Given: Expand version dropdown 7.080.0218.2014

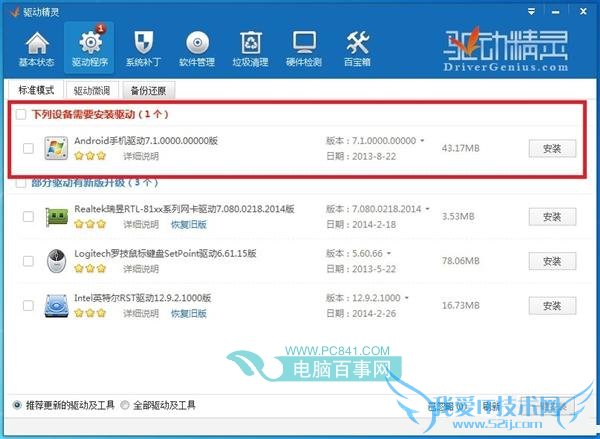Looking at the screenshot, I should point(427,209).
